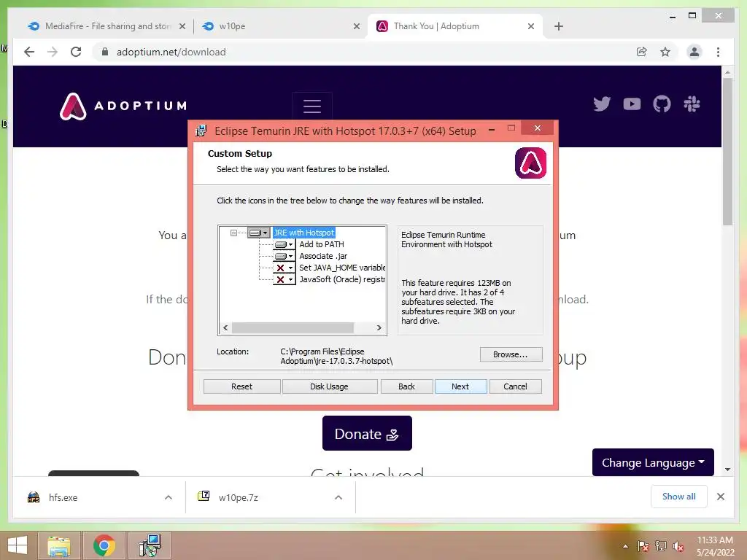Open Adoptium Twitter icon link

pos(602,104)
